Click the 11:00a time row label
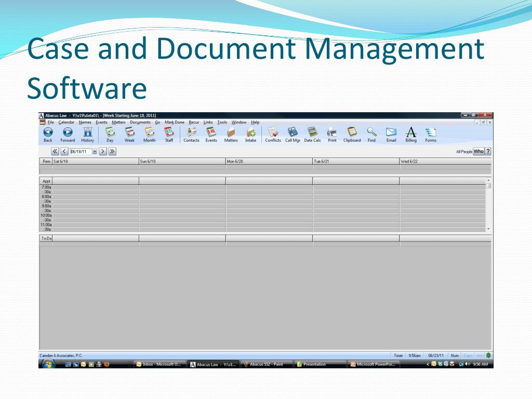 46,224
